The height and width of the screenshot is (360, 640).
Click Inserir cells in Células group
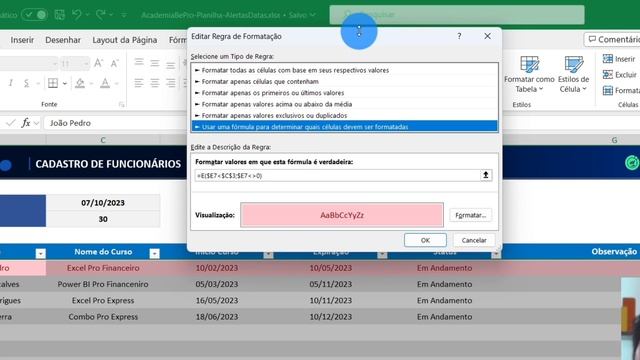point(619,59)
